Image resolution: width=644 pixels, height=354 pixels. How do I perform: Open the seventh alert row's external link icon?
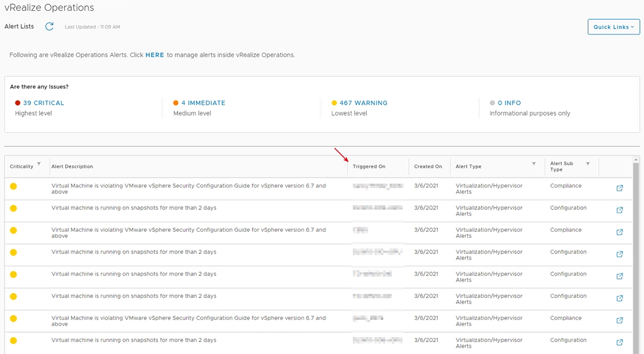tap(620, 320)
